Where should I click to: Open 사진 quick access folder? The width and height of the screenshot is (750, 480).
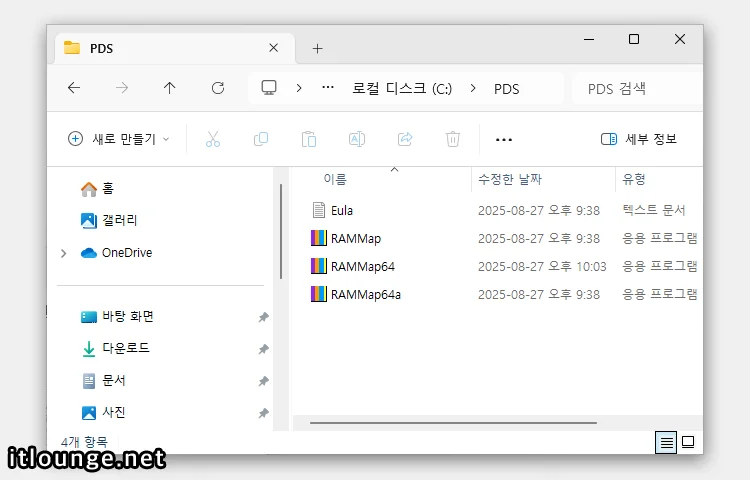point(103,413)
